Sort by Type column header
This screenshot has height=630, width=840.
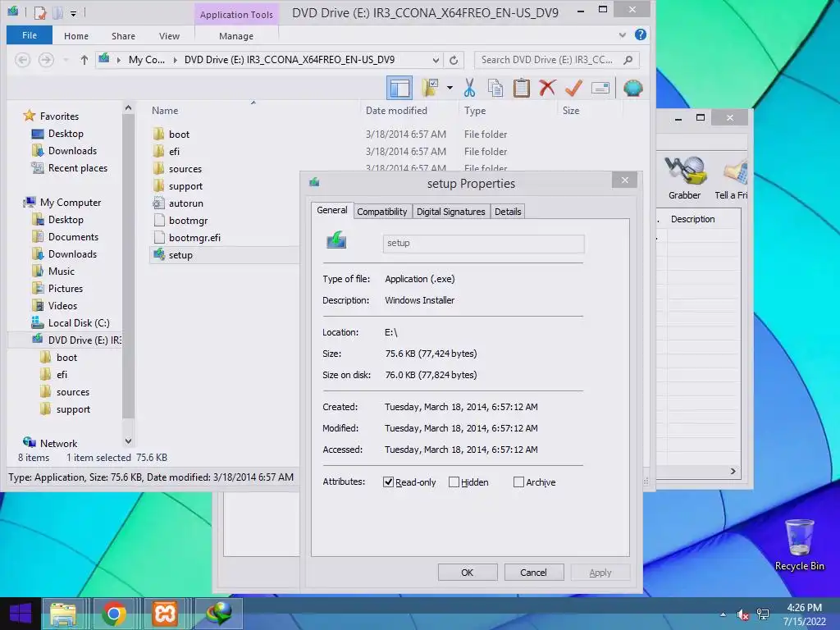475,111
